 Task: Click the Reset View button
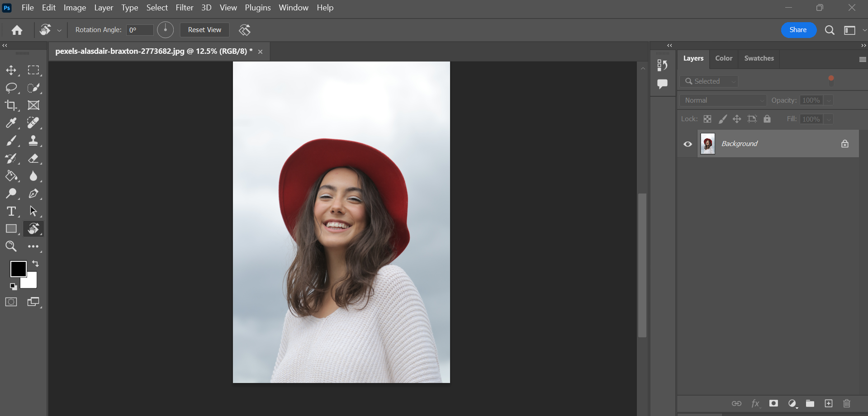coord(204,30)
